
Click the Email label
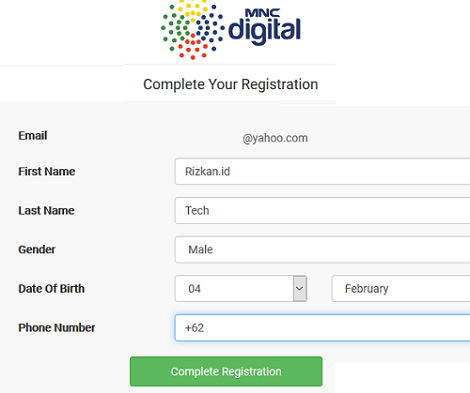[x=33, y=136]
